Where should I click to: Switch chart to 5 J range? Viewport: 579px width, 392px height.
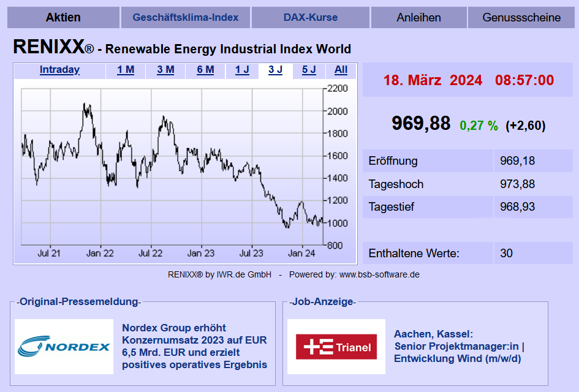point(309,70)
